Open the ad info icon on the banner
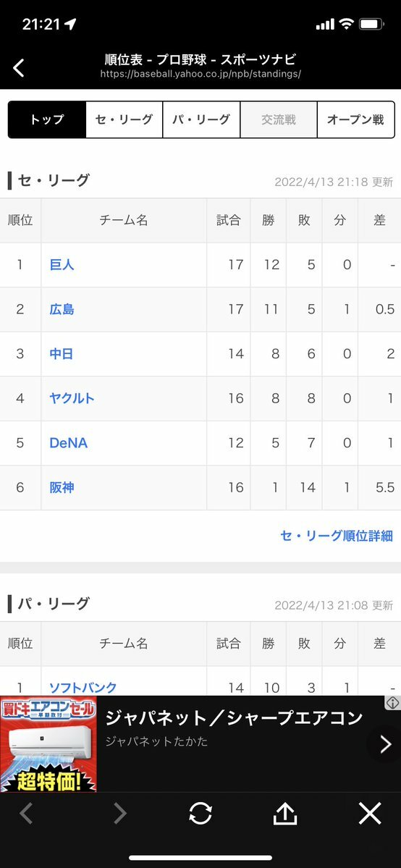Screen dimensions: 401x868 [x=393, y=703]
